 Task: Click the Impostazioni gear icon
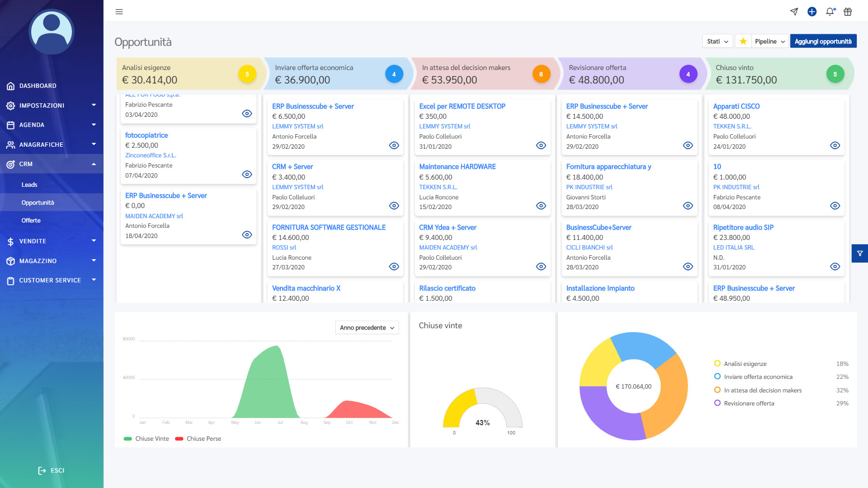pos(11,106)
